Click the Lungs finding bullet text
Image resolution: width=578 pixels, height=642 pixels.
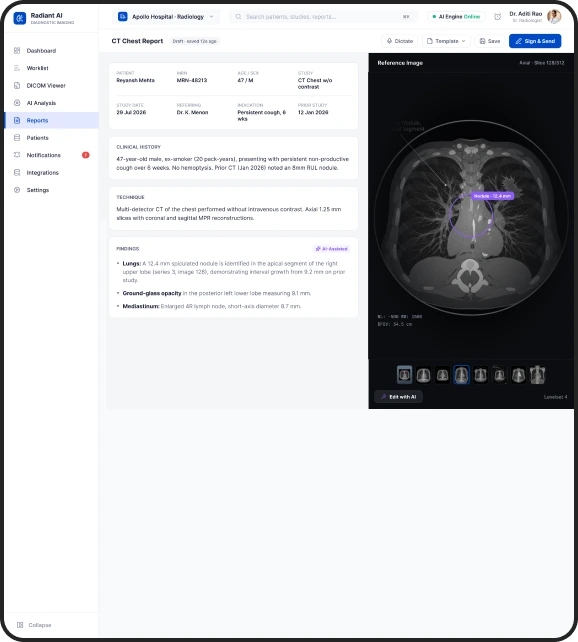(x=233, y=272)
